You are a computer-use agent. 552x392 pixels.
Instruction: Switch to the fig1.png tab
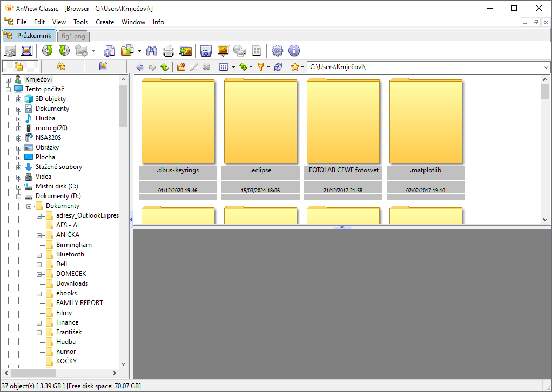coord(73,36)
